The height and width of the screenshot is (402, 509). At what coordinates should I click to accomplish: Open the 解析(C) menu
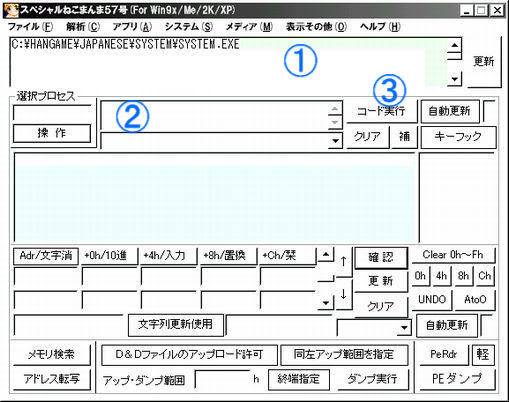click(83, 27)
